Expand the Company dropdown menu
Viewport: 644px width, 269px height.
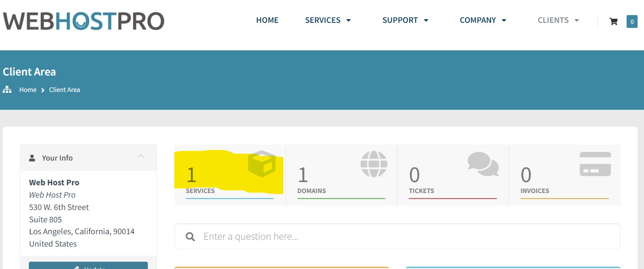tap(483, 20)
